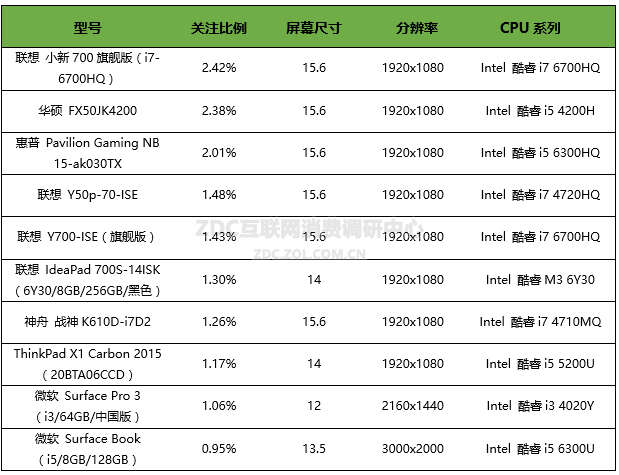The image size is (619, 475).
Task: Click the 分辨率 column header
Action: click(412, 27)
